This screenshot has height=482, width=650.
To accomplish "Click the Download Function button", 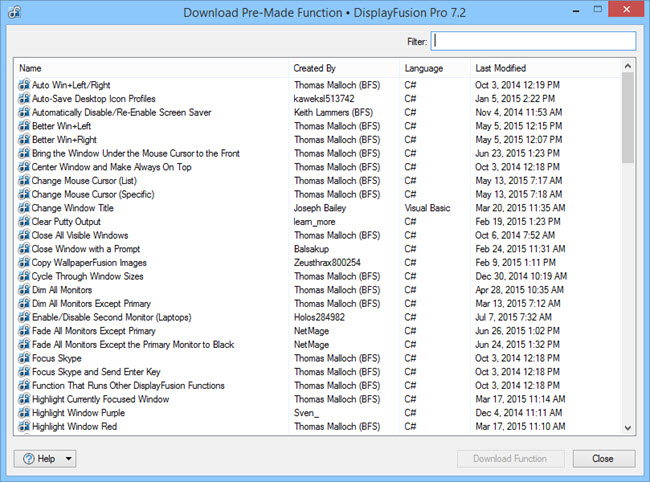I will point(510,459).
